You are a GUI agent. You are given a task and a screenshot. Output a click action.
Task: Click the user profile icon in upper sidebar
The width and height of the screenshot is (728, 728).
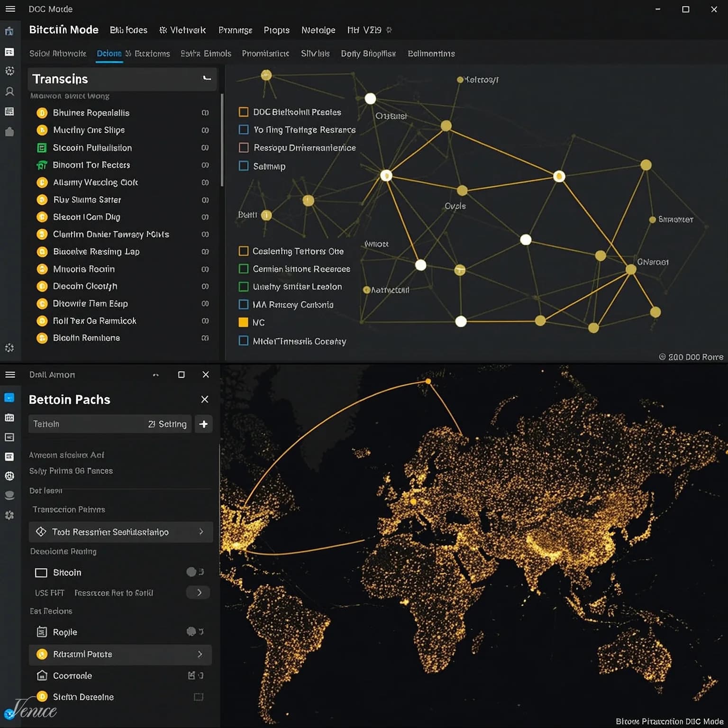coord(9,91)
